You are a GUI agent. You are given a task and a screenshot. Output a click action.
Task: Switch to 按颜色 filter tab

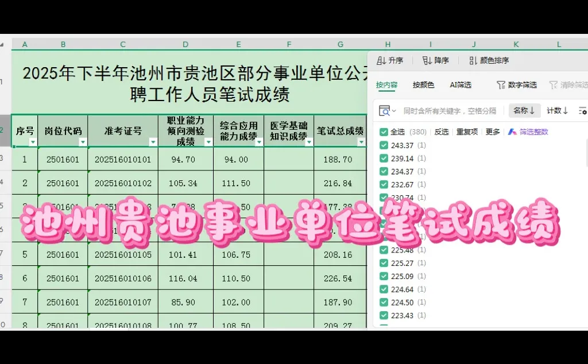[x=423, y=85]
